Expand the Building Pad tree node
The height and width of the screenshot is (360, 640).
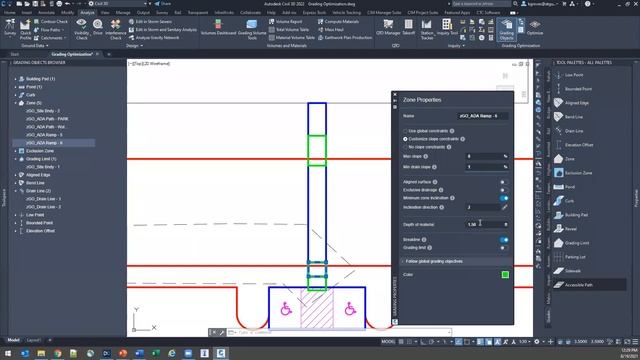(16, 79)
